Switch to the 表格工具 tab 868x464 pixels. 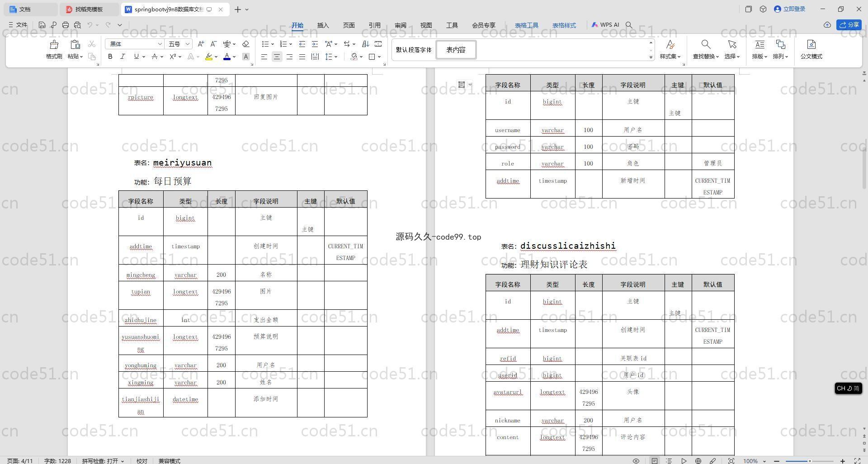pos(527,25)
